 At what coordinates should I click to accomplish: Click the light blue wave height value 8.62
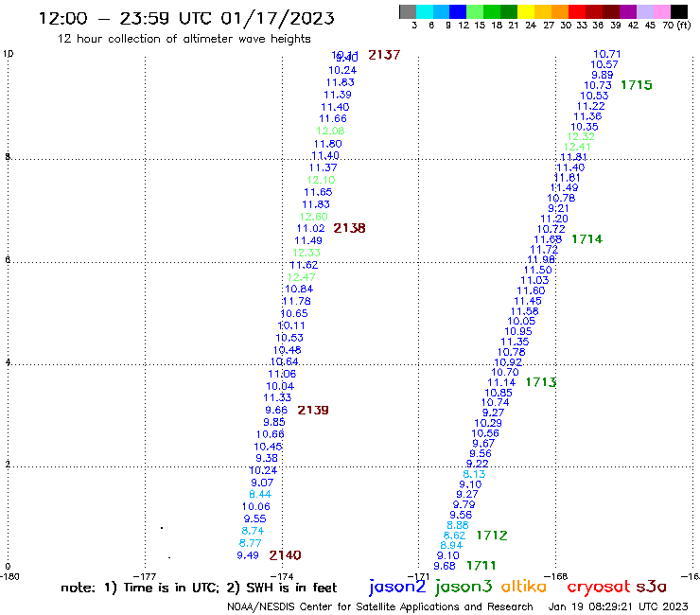pyautogui.click(x=454, y=536)
